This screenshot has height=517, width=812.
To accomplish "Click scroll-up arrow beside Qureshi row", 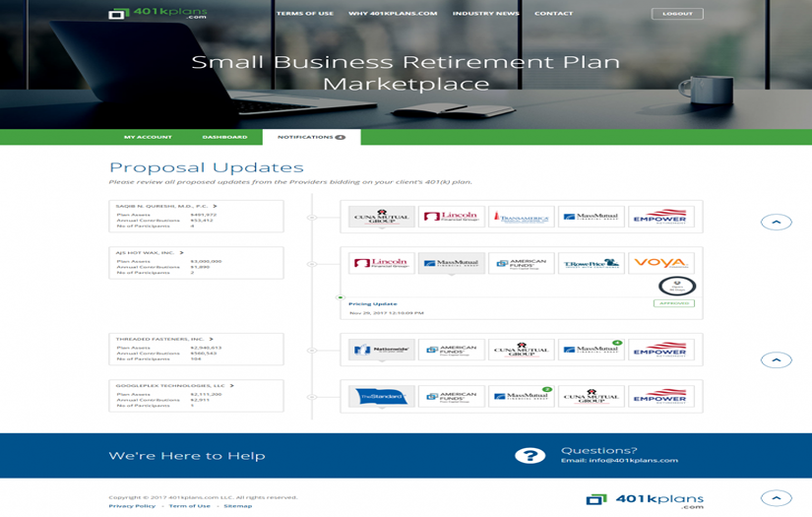I will pos(776,223).
